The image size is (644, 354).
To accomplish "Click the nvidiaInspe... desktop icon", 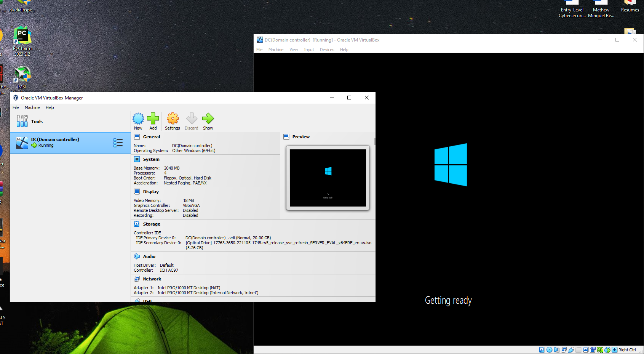I will tap(22, 7).
